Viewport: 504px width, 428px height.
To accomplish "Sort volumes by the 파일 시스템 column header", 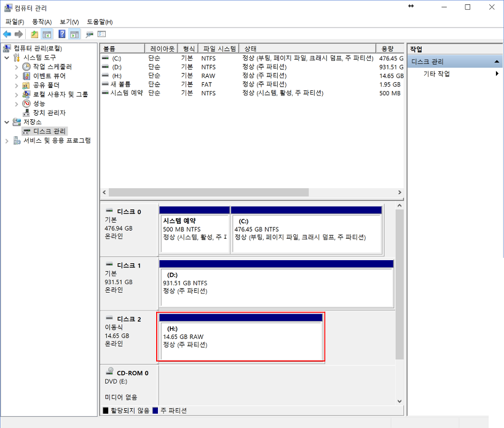I will pyautogui.click(x=219, y=49).
